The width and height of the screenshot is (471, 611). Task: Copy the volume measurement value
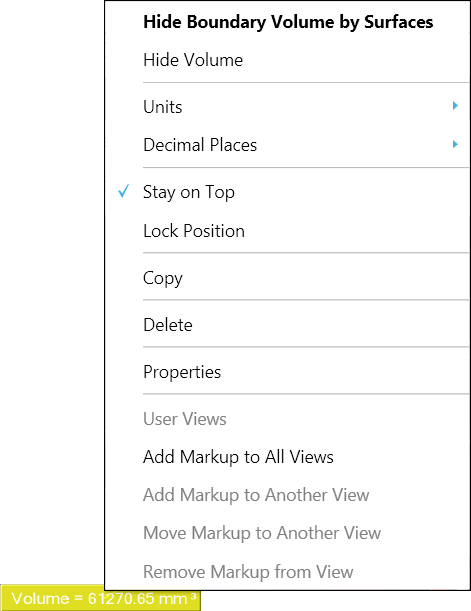(x=287, y=278)
